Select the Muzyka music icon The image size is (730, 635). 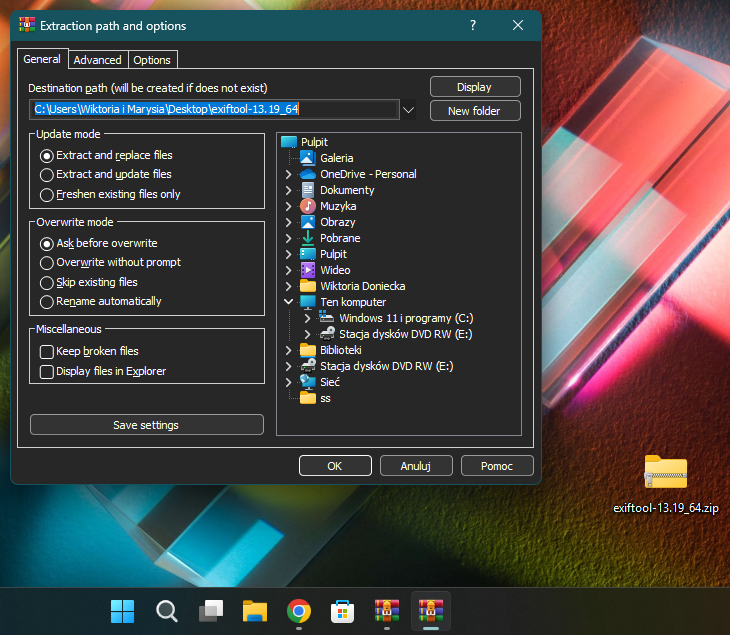[308, 206]
